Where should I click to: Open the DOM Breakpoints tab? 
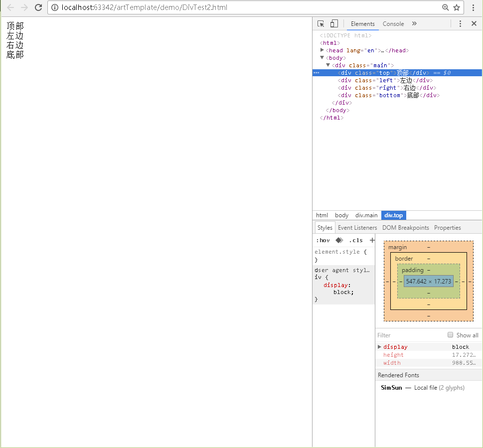(x=405, y=228)
